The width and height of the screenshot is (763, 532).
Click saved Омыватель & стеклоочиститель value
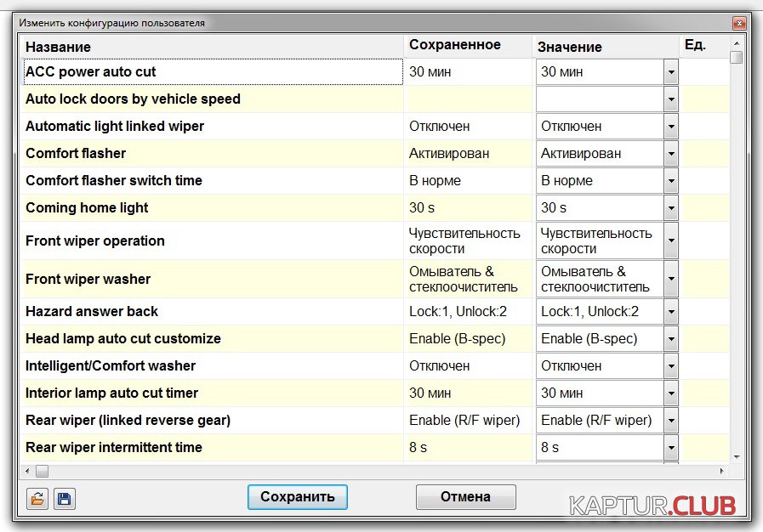tap(464, 279)
